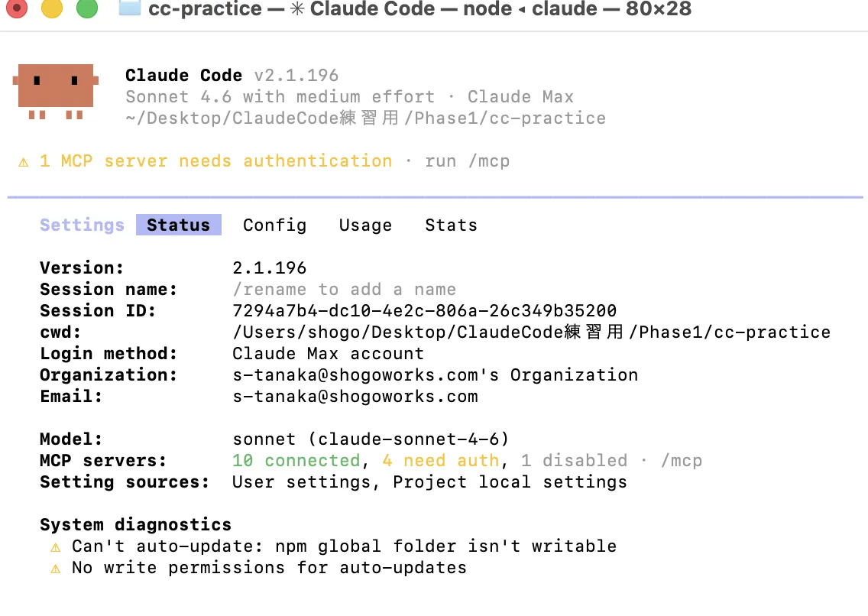Image resolution: width=868 pixels, height=616 pixels.
Task: Click the 'run /mcp' text in the warning banner
Action: point(467,161)
